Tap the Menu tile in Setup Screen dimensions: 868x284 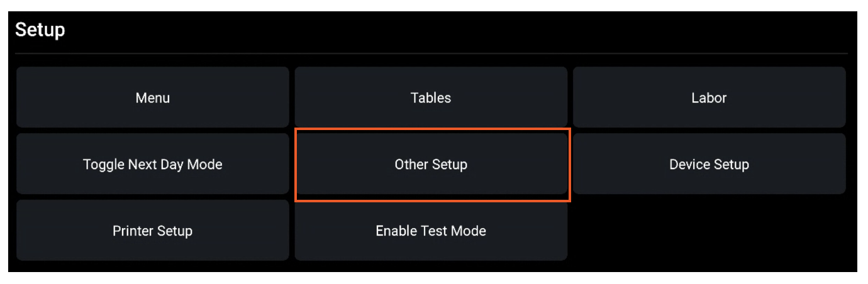click(152, 98)
